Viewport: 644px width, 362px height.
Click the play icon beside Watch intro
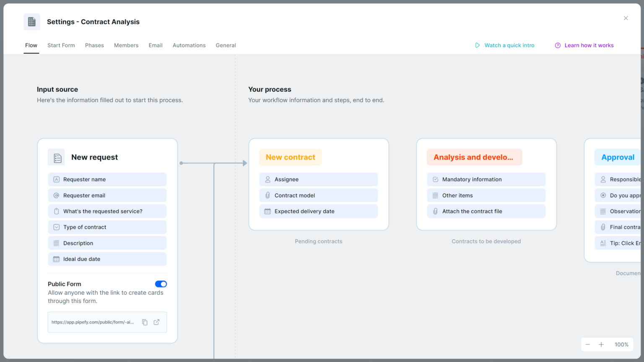pyautogui.click(x=477, y=45)
